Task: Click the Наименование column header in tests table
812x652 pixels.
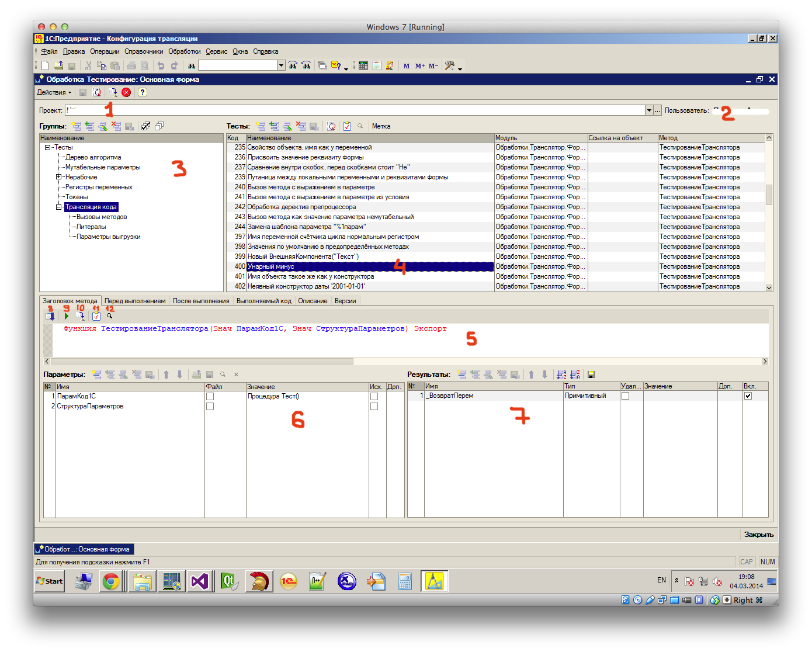Action: click(370, 138)
